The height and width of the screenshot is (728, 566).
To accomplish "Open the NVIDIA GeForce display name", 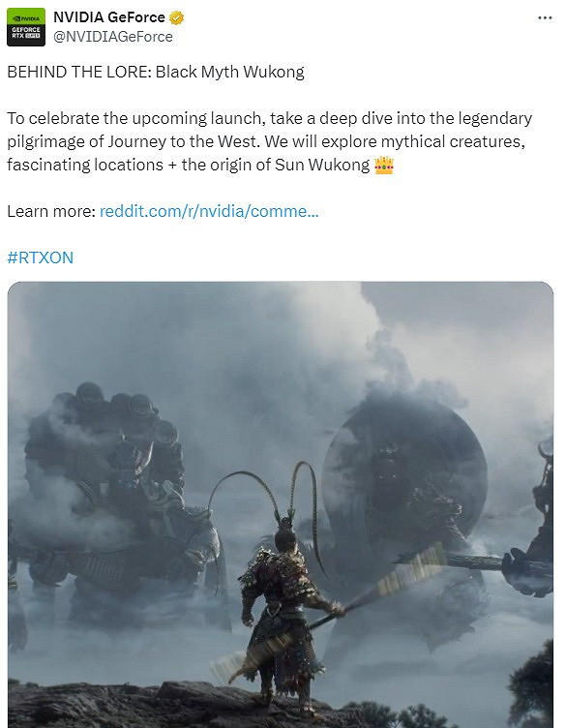I will coord(109,17).
